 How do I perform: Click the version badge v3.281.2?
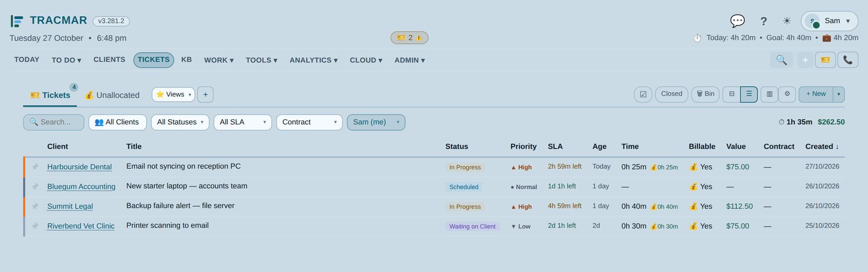click(x=111, y=21)
